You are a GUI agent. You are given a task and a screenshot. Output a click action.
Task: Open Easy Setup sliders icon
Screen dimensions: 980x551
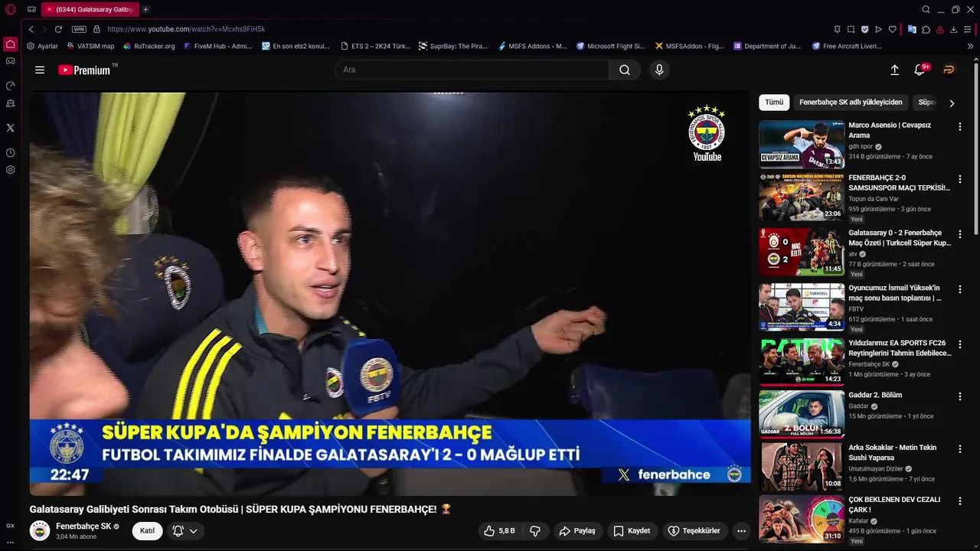point(968,29)
